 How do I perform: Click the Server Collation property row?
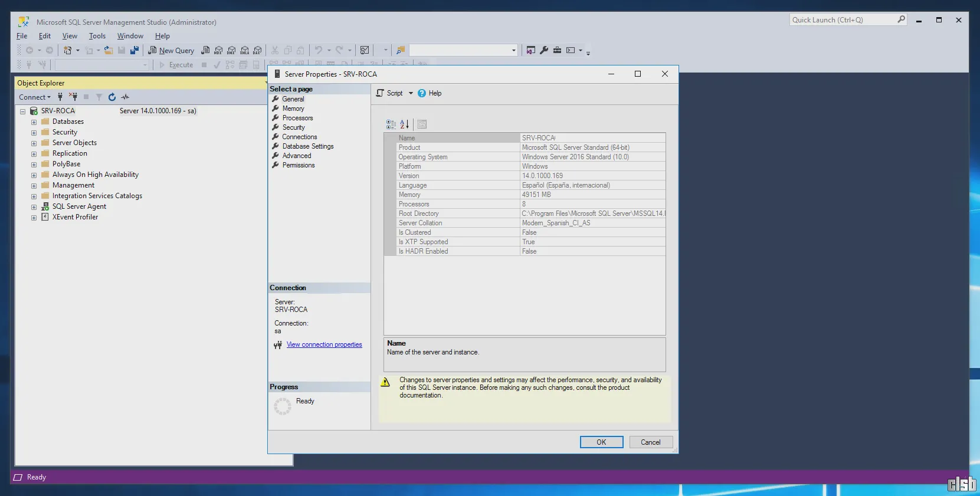click(525, 223)
